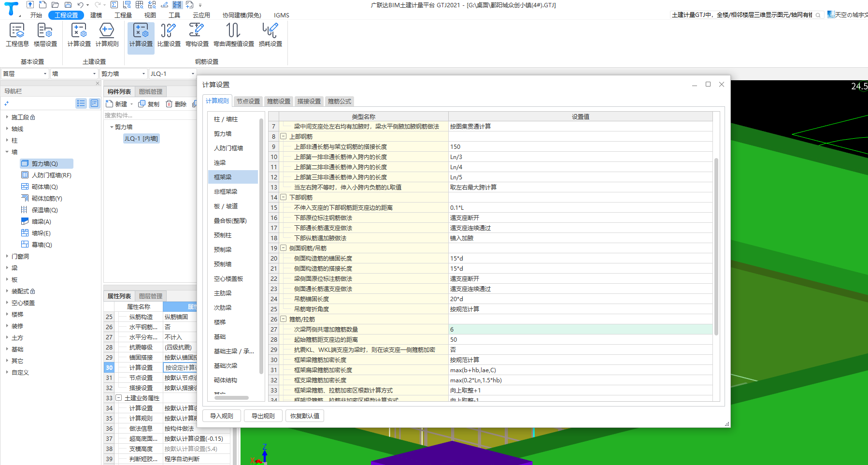Open 弯曲调整值设置 in ribbon
868x465 pixels.
click(x=234, y=35)
